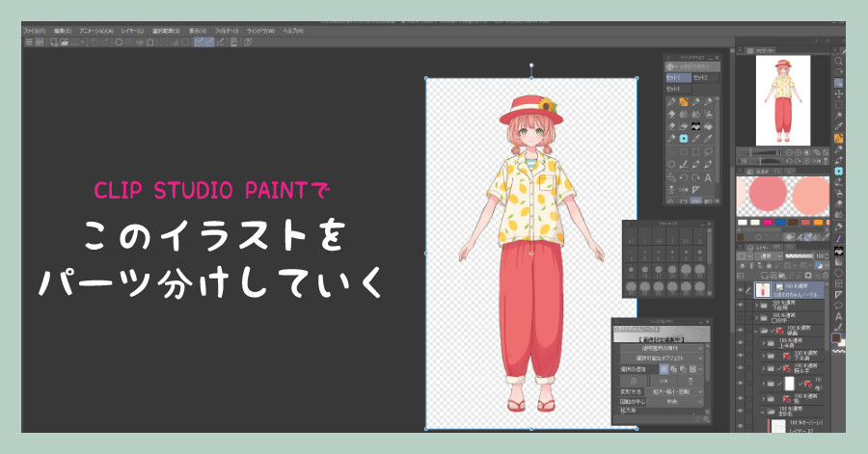This screenshot has width=868, height=454.
Task: Select the text tool 'A' in Quick Access
Action: [x=710, y=177]
